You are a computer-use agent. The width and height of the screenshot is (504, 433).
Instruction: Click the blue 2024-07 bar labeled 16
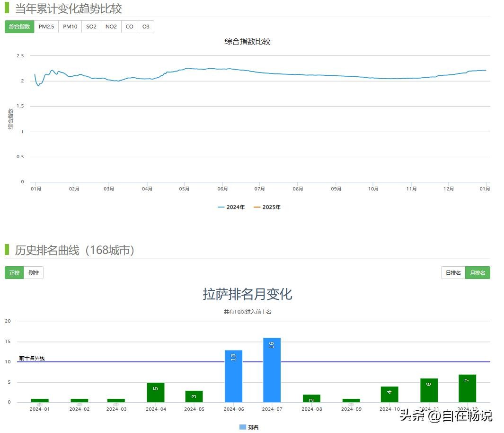pos(272,370)
